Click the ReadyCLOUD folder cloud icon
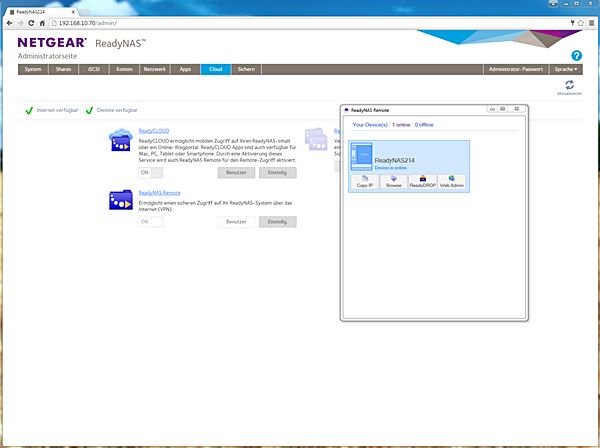Viewport: 600px width, 448px height. click(121, 140)
